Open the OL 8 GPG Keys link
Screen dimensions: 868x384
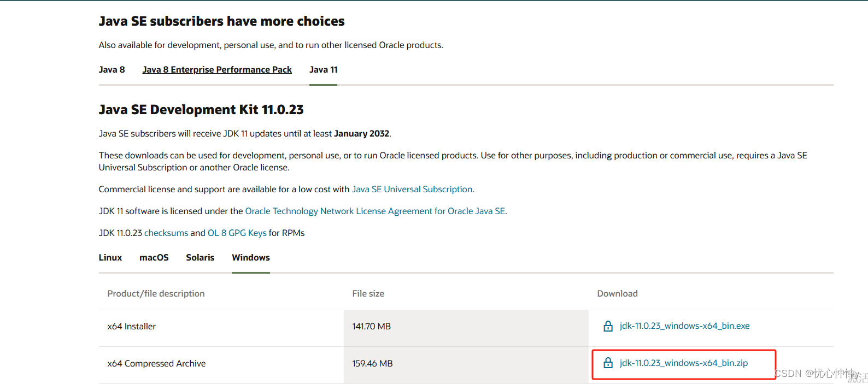tap(237, 233)
